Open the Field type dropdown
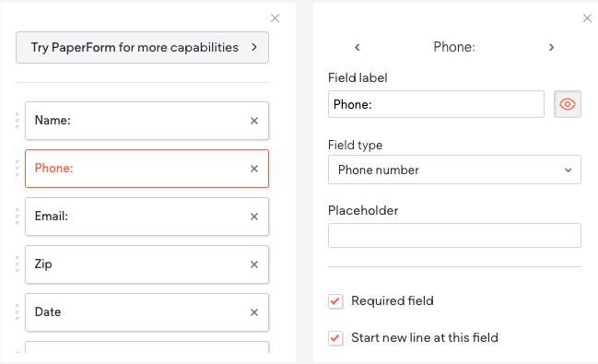This screenshot has width=598, height=364. pos(454,170)
